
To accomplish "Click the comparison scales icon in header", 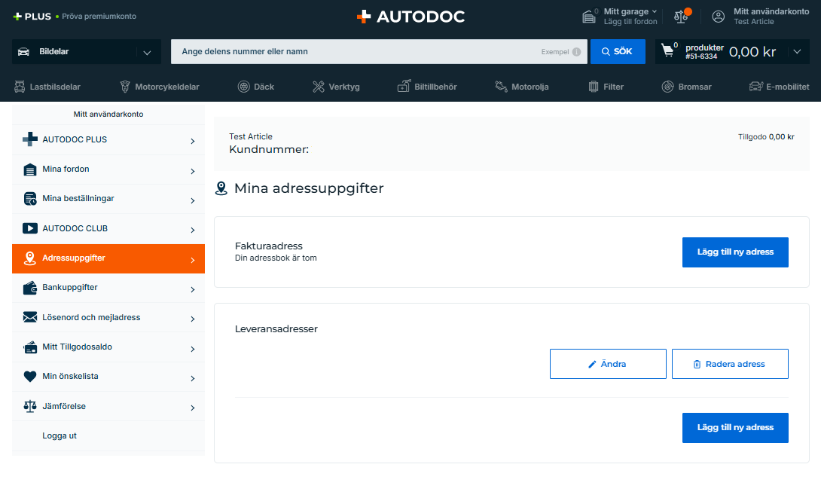I will [x=681, y=16].
